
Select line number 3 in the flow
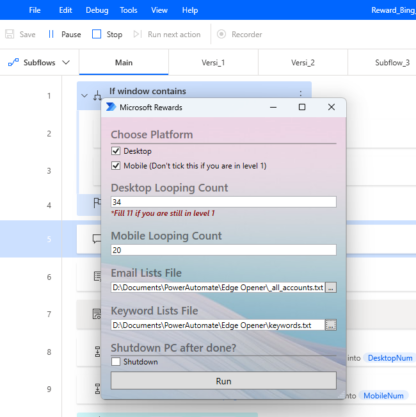pos(49,171)
